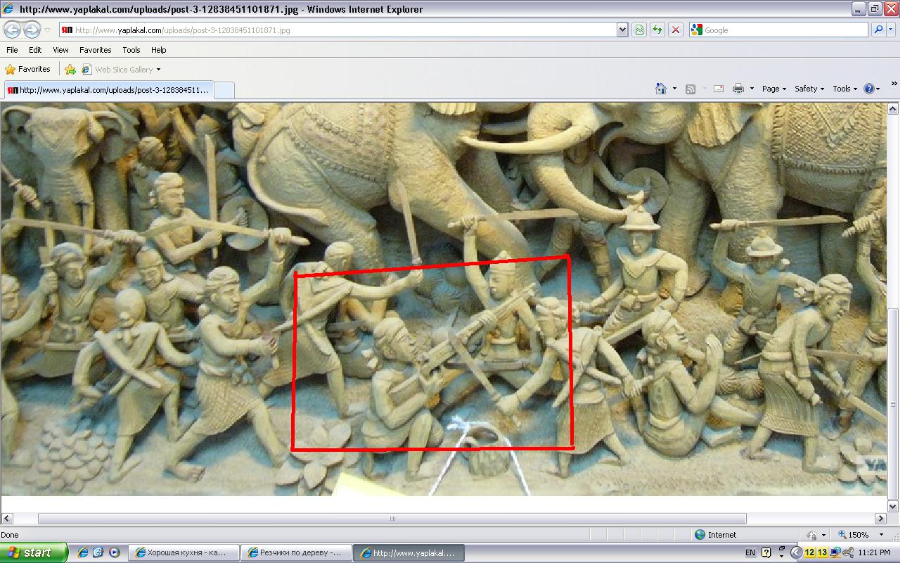The image size is (924, 563).
Task: Open the File menu
Action: (x=12, y=50)
